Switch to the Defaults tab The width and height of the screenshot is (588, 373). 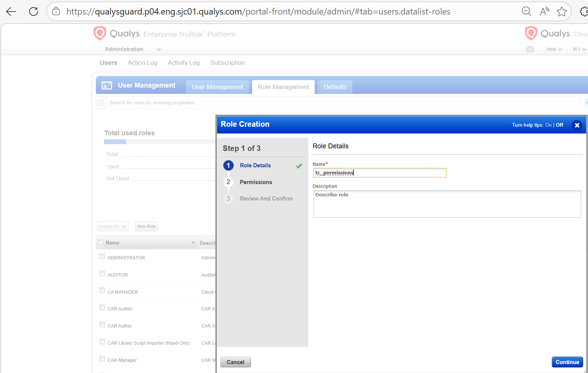pos(335,87)
